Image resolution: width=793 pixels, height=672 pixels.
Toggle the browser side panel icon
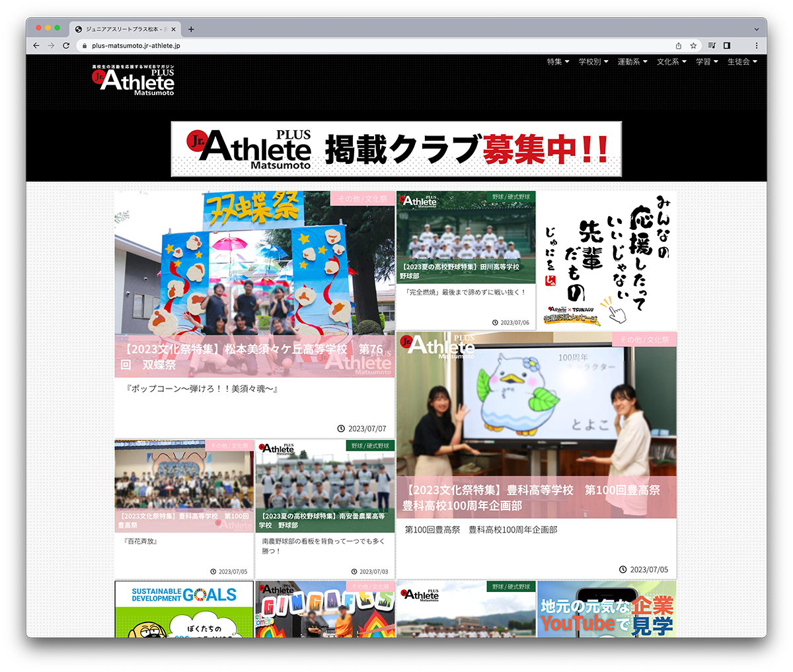pos(727,46)
